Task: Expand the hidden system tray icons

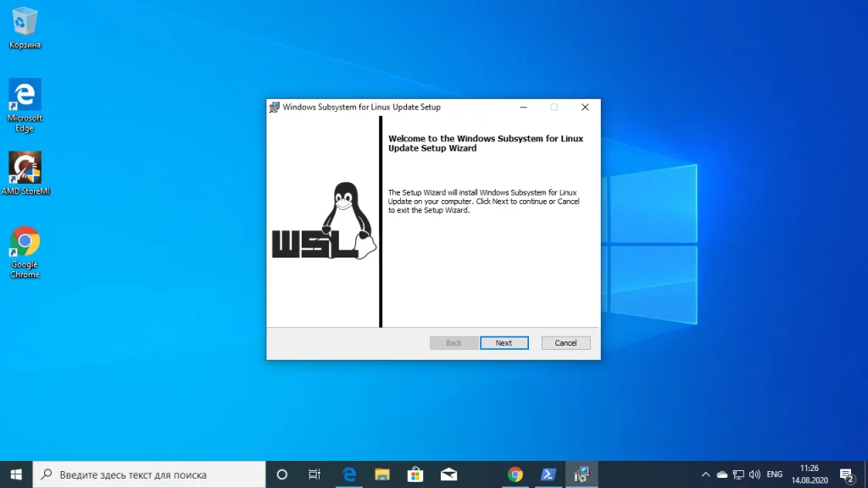Action: (705, 474)
